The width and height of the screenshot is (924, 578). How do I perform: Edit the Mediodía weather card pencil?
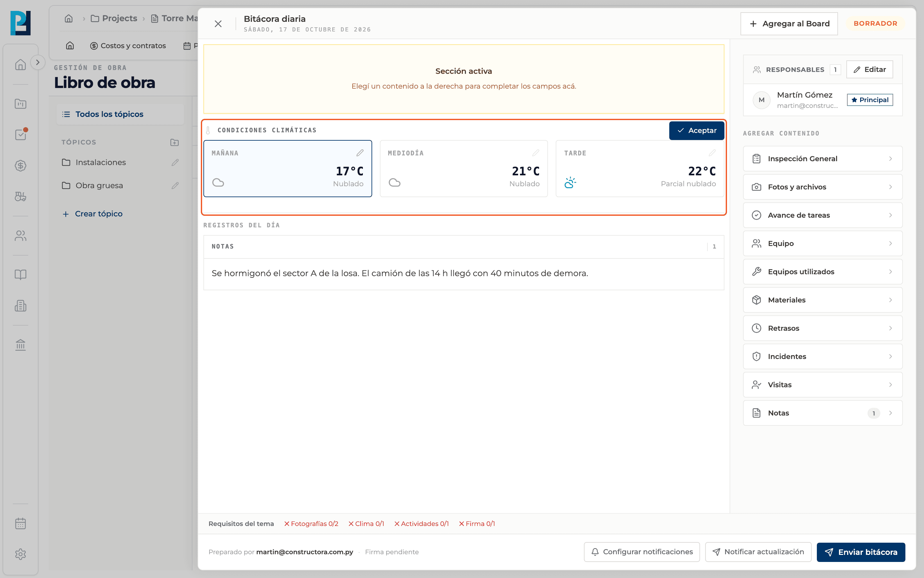click(x=536, y=153)
